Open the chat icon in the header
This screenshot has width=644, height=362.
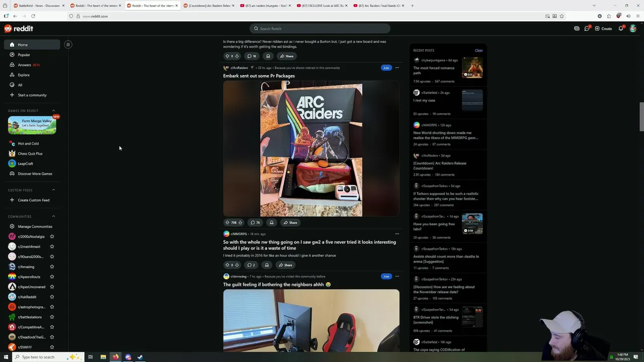[587, 29]
